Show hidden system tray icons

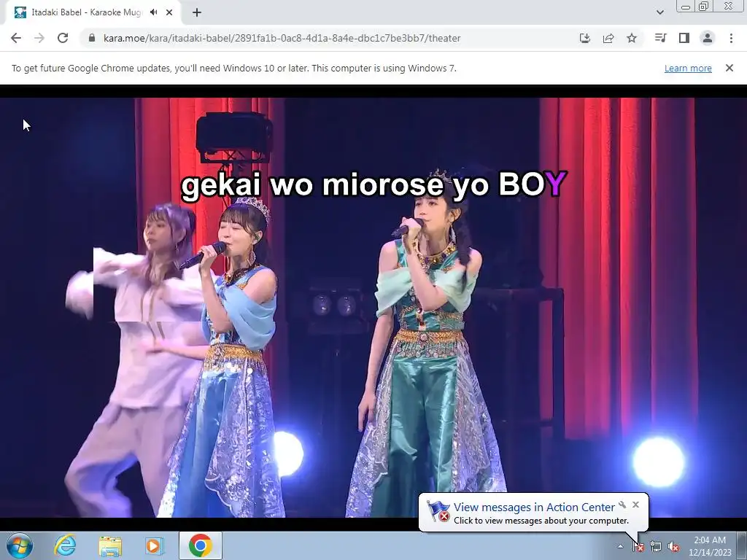(620, 547)
